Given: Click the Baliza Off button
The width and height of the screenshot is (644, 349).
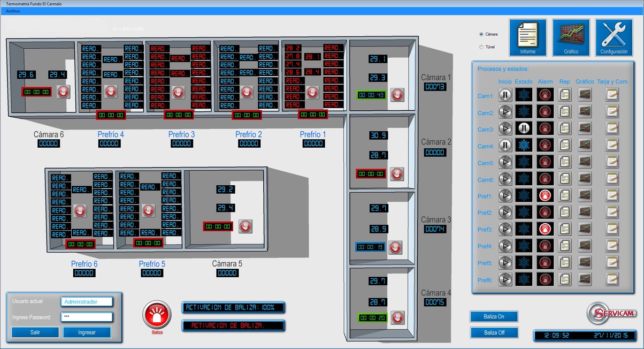Looking at the screenshot, I should 494,333.
